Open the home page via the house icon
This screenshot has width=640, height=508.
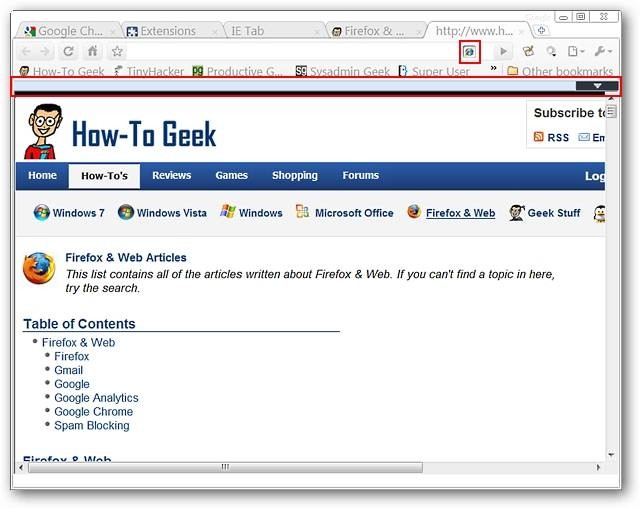coord(93,51)
